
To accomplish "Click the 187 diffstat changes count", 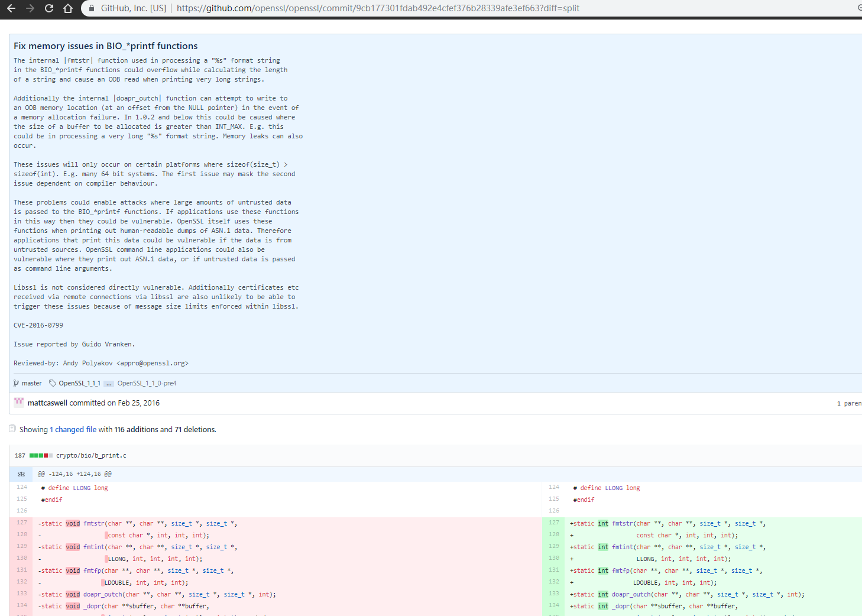I will [20, 455].
